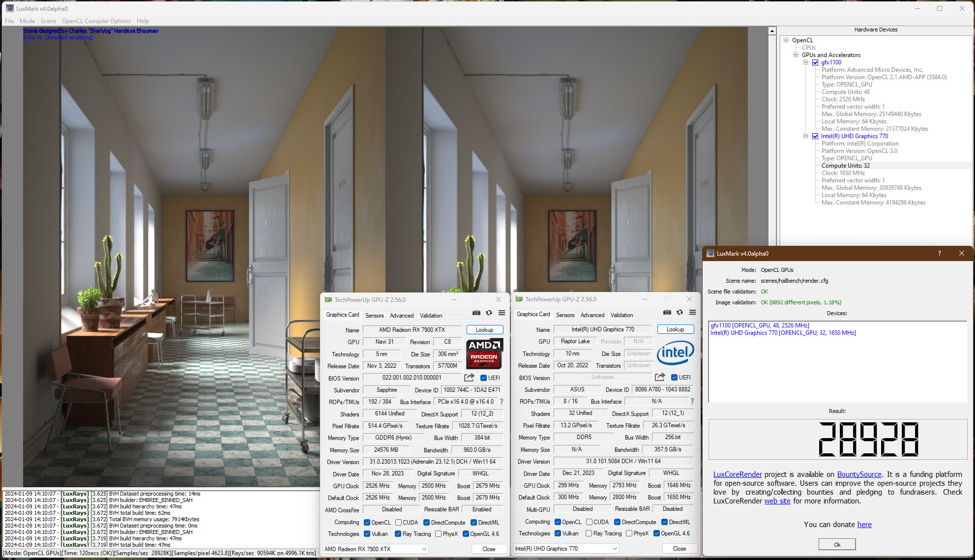Image resolution: width=975 pixels, height=560 pixels.
Task: Click Driver Version field in Intel GPU-Z
Action: click(x=623, y=461)
